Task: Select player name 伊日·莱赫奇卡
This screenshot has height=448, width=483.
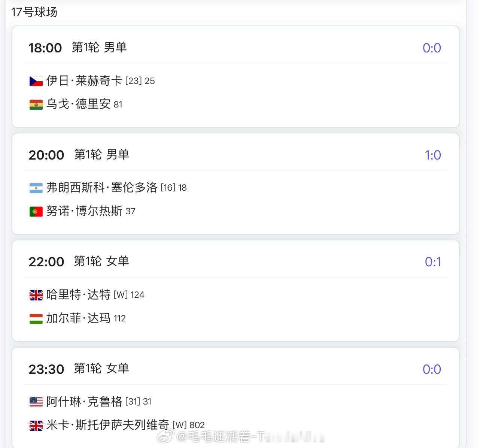Action: click(x=84, y=81)
